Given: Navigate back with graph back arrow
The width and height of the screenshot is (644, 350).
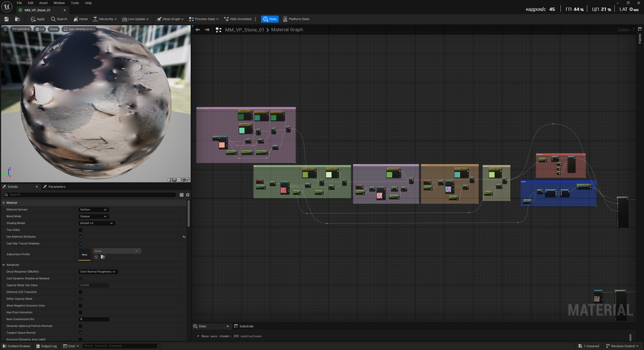Looking at the screenshot, I should (197, 30).
